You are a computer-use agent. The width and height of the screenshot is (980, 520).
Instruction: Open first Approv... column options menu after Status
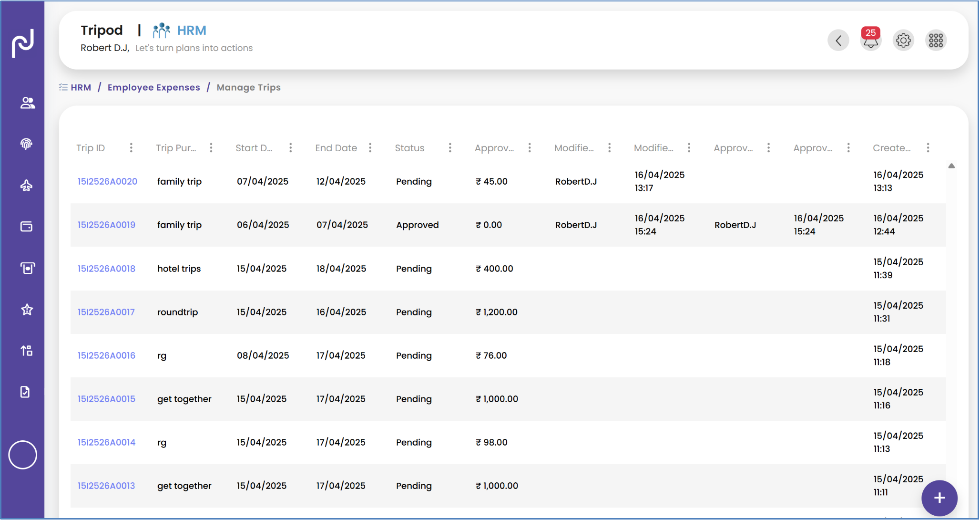pyautogui.click(x=530, y=148)
